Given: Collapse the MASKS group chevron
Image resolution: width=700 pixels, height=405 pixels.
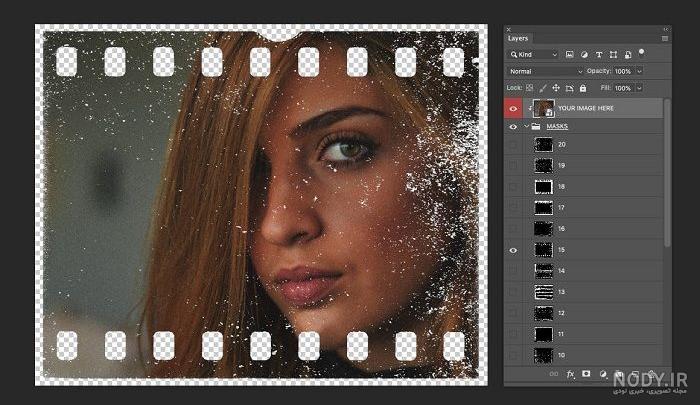Looking at the screenshot, I should pos(526,126).
